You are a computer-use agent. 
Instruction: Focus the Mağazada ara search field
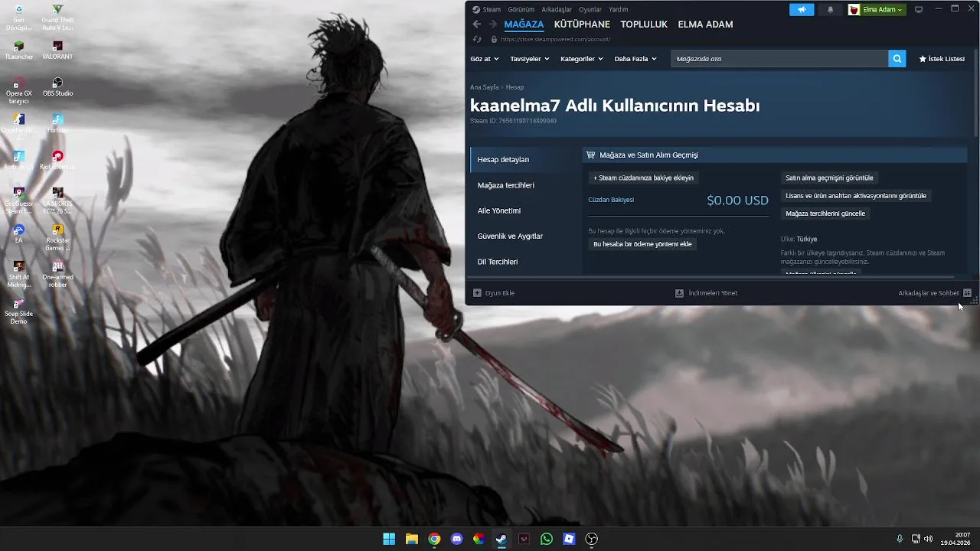(x=779, y=58)
